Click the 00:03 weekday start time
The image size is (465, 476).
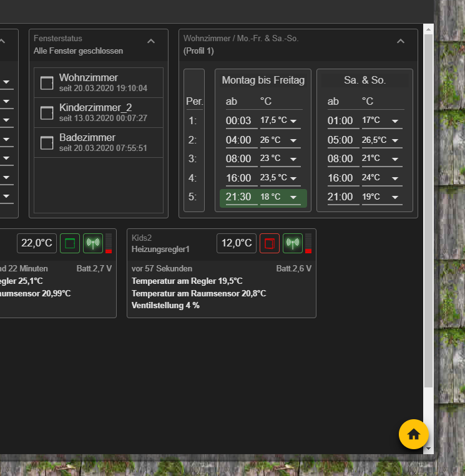tap(238, 121)
